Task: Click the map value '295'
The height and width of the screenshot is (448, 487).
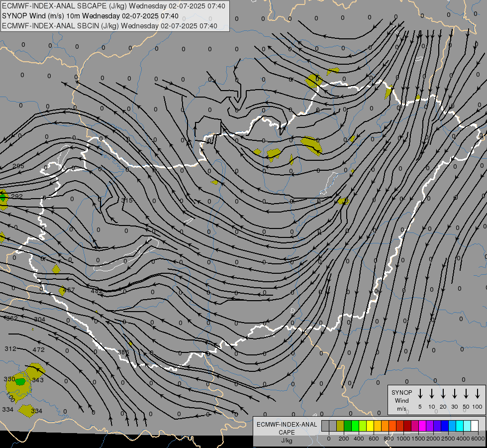Action: pos(18,166)
